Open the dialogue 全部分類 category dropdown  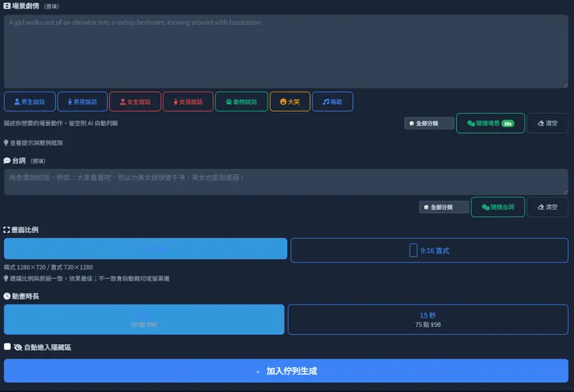pyautogui.click(x=444, y=207)
